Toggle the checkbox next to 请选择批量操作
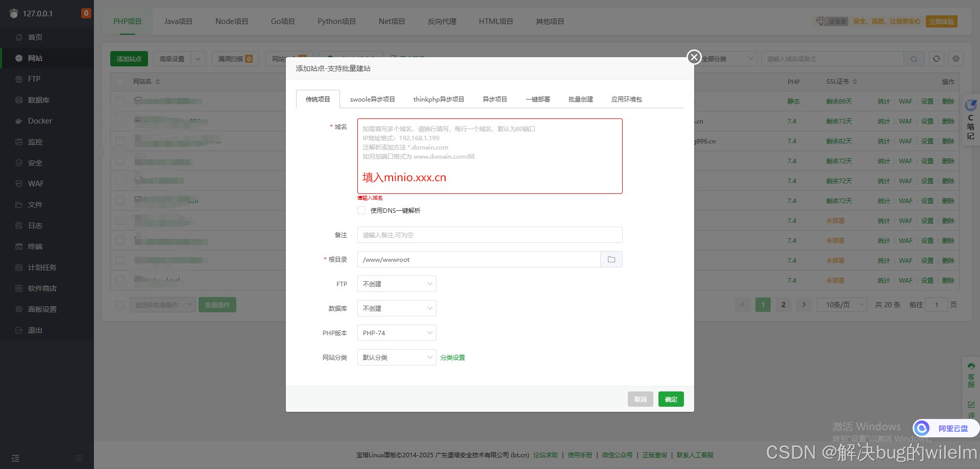 coord(120,305)
